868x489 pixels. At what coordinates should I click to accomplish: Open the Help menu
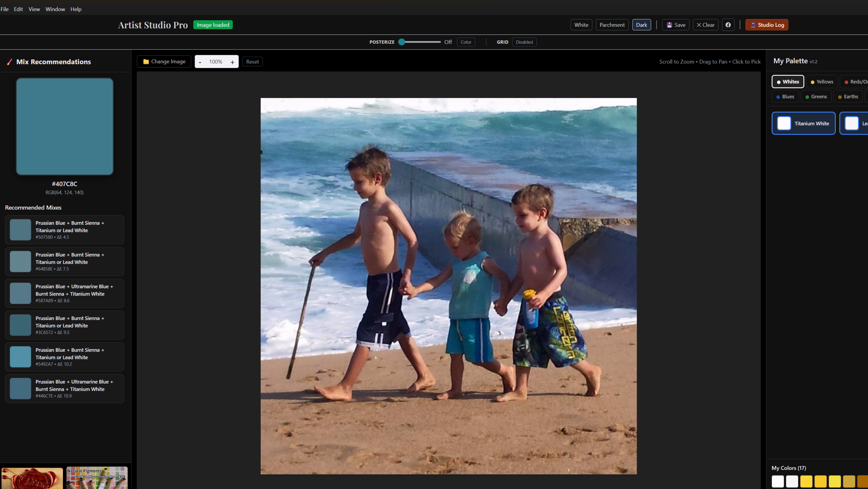(x=76, y=9)
